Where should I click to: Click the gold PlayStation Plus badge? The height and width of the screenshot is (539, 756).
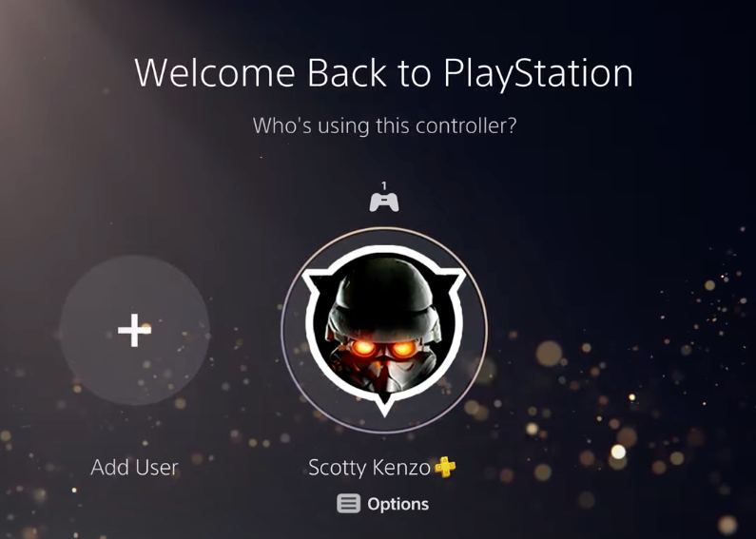pos(445,467)
